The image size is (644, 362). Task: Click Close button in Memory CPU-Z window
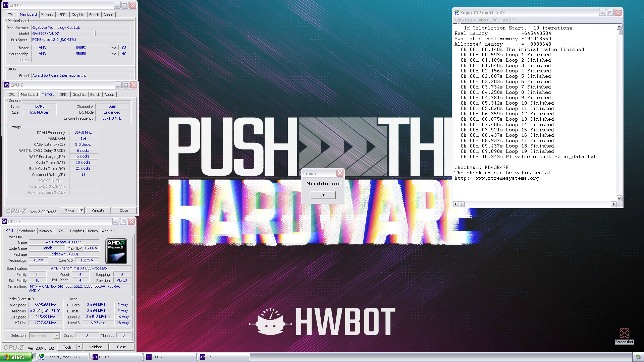(124, 210)
